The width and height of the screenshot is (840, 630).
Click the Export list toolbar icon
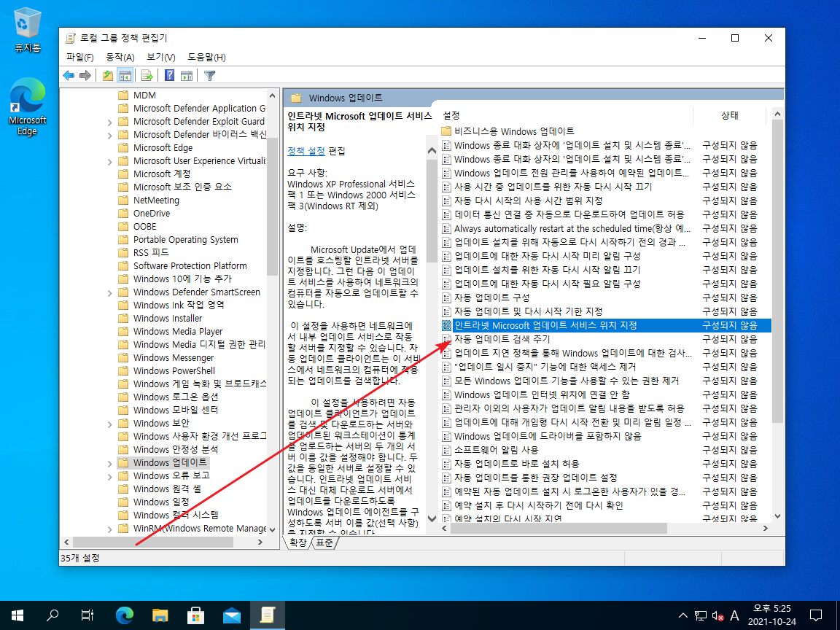(x=147, y=76)
